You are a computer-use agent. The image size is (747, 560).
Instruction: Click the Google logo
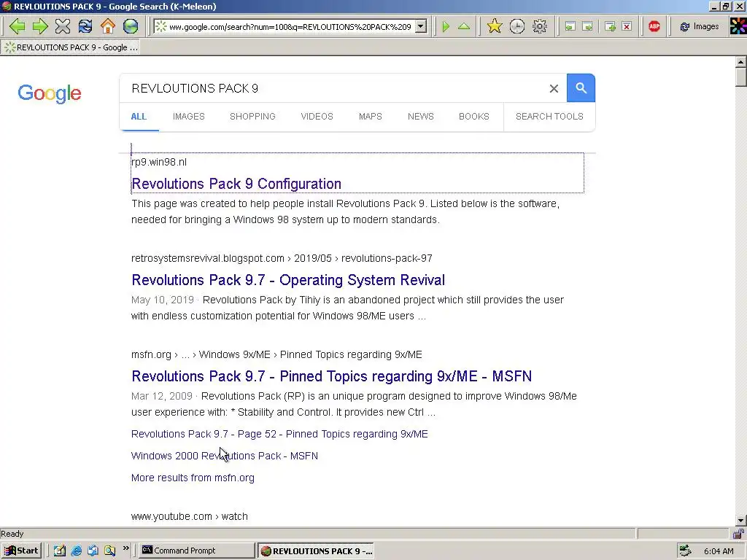click(x=50, y=93)
